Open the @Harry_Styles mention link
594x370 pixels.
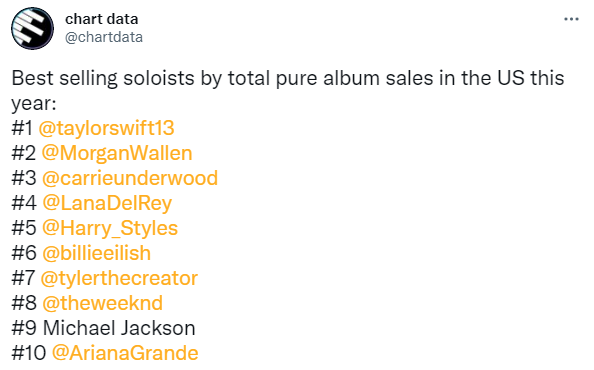(110, 228)
